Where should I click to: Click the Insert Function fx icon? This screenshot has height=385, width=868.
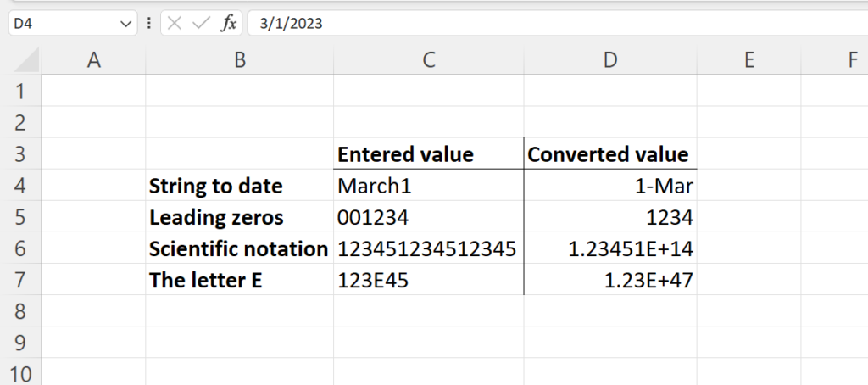(229, 23)
